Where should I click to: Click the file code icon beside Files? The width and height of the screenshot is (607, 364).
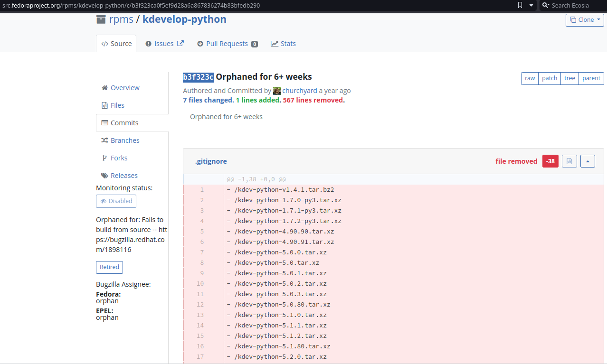104,105
